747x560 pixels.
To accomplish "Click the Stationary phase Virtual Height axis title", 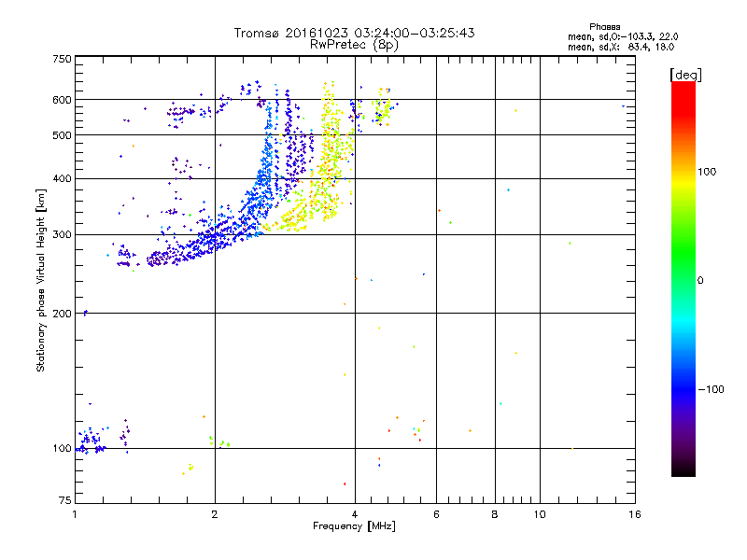I will click(x=41, y=279).
